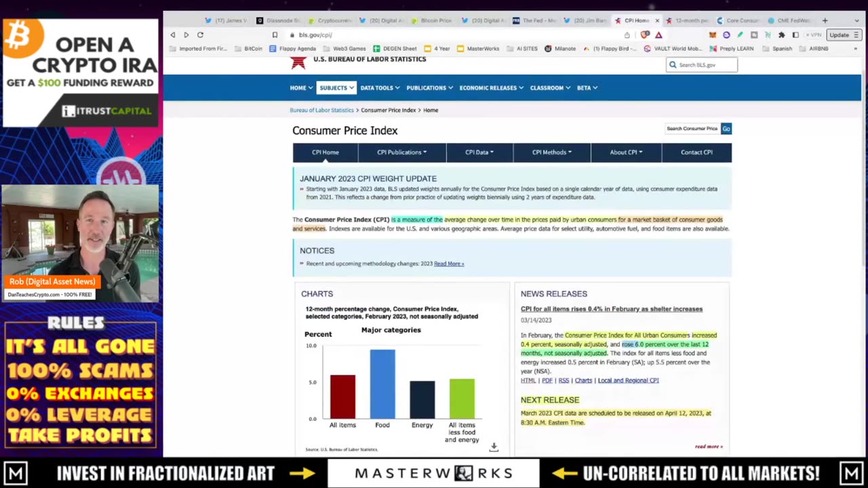Close the CPI Home tab
Screen dimensions: 868x488
[x=657, y=21]
